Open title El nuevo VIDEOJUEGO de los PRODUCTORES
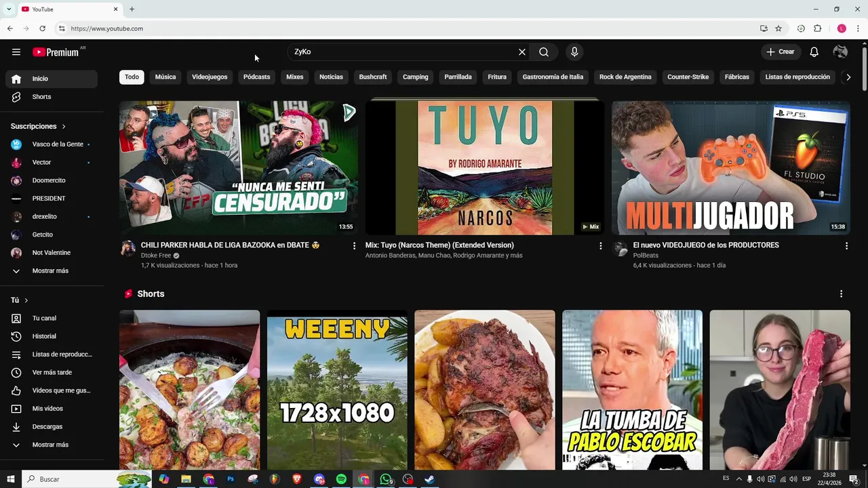868x488 pixels. click(706, 245)
